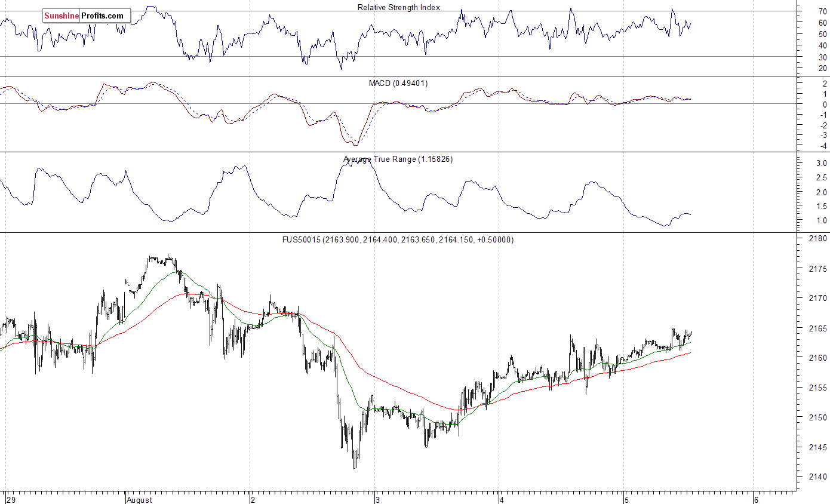This screenshot has width=830, height=504.
Task: Click the 2180 price level label
Action: click(x=819, y=239)
